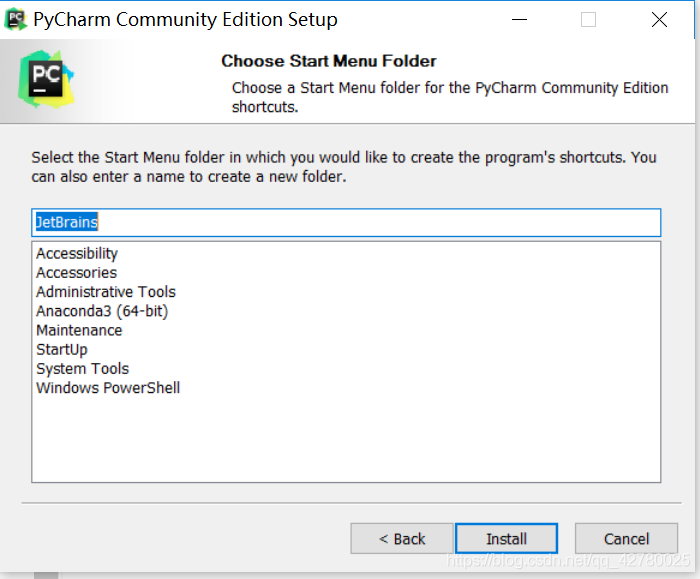The image size is (700, 579).
Task: Click the PyCharm title bar icon
Action: tap(16, 19)
